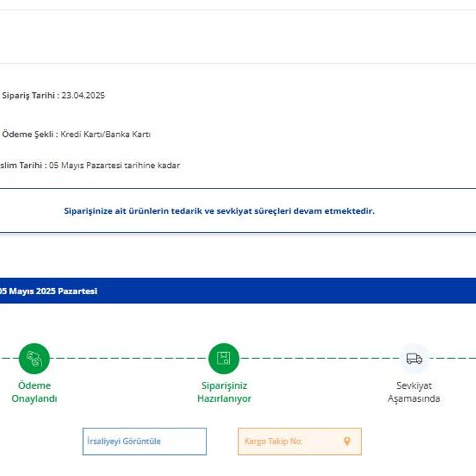
Task: Click the partially visible Teslim Tarihi label
Action: click(22, 165)
